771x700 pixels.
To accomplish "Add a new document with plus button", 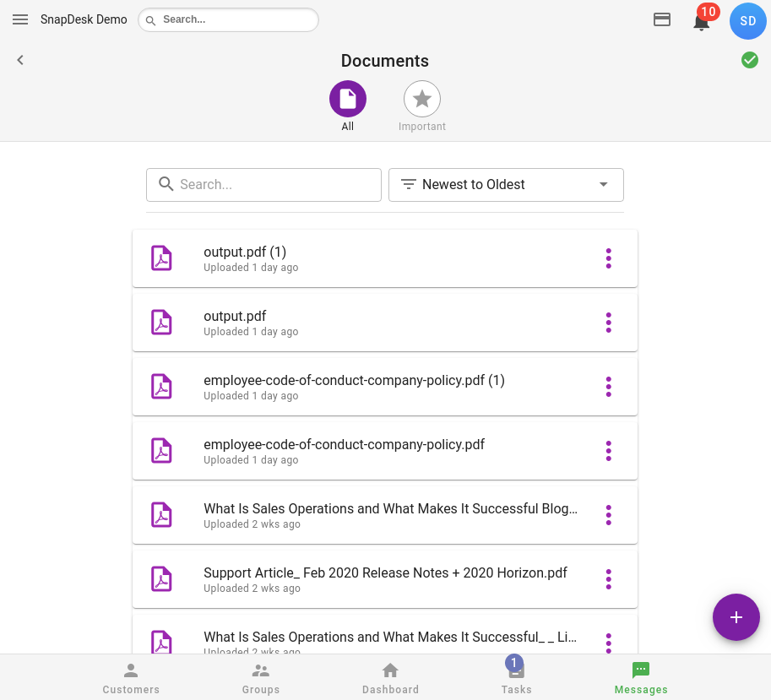I will [x=736, y=617].
